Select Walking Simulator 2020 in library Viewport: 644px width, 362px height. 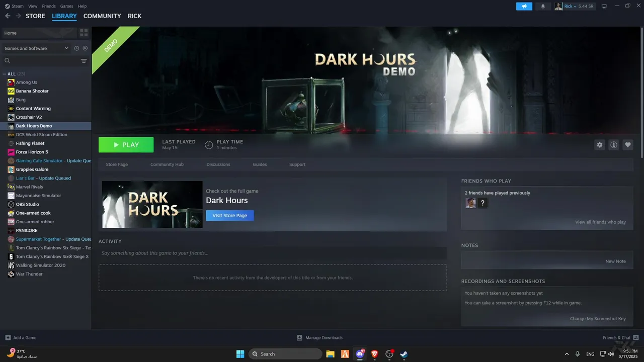[41, 265]
